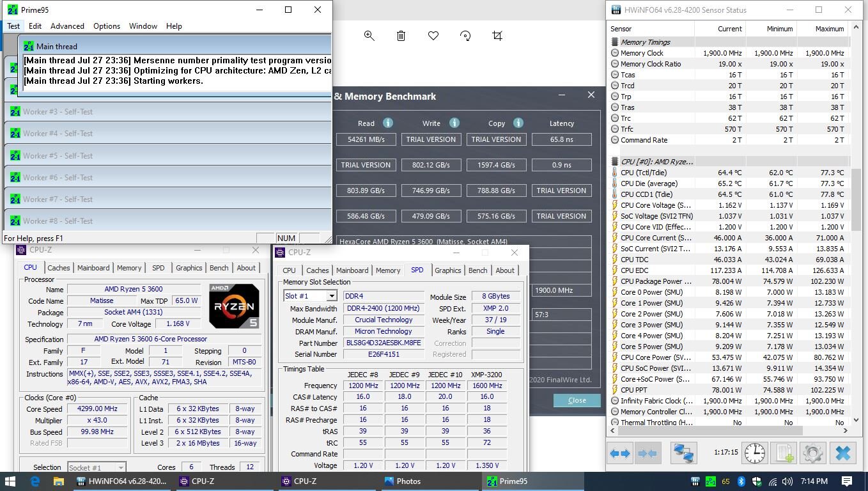868x491 pixels.
Task: Switch to Memory tab in SPD CPU-Z window
Action: 388,270
